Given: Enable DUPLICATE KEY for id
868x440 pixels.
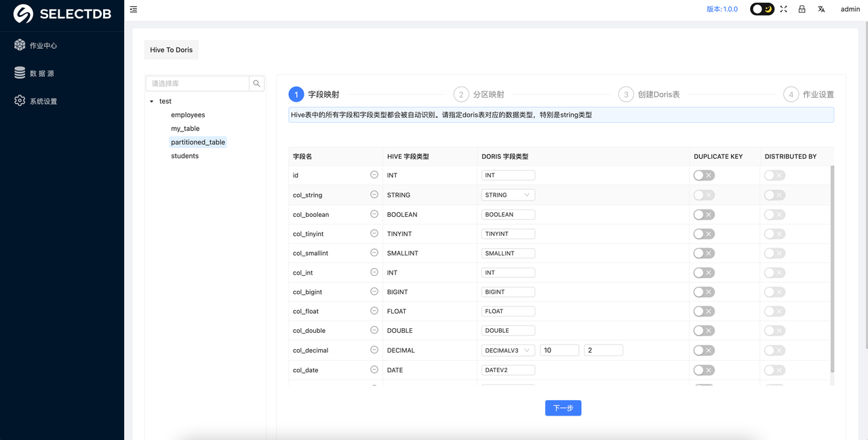Looking at the screenshot, I should 704,176.
